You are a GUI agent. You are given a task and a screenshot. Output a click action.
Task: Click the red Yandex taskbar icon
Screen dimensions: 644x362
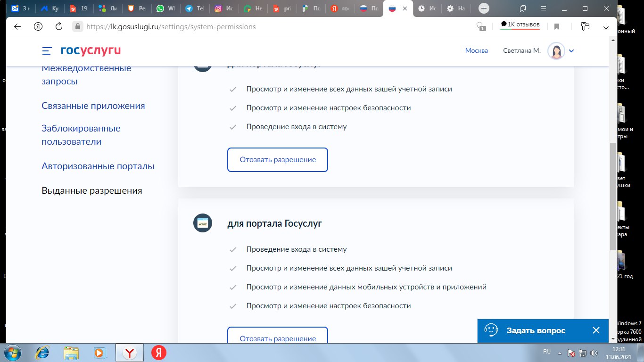tap(159, 353)
